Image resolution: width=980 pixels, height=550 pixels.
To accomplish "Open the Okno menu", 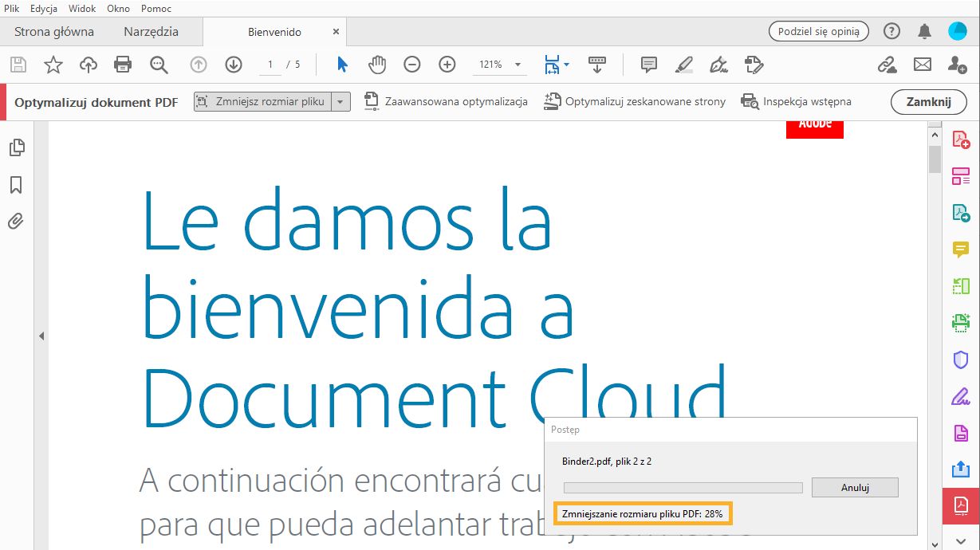I will (x=118, y=9).
